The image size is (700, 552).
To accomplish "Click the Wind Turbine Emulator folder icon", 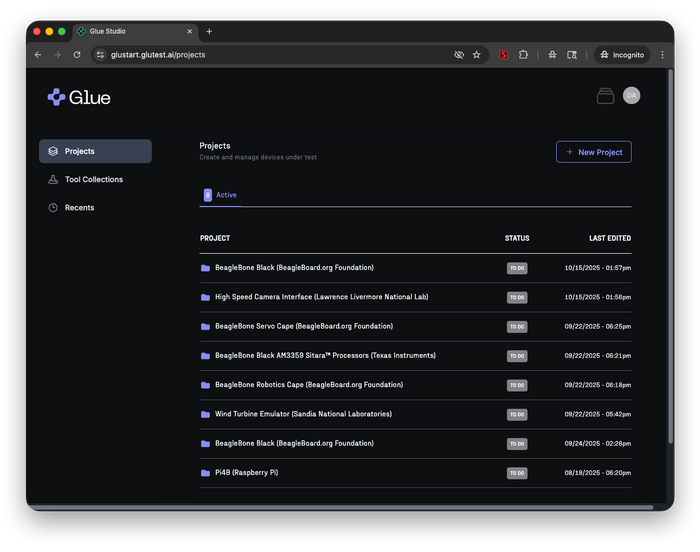I will coord(205,414).
